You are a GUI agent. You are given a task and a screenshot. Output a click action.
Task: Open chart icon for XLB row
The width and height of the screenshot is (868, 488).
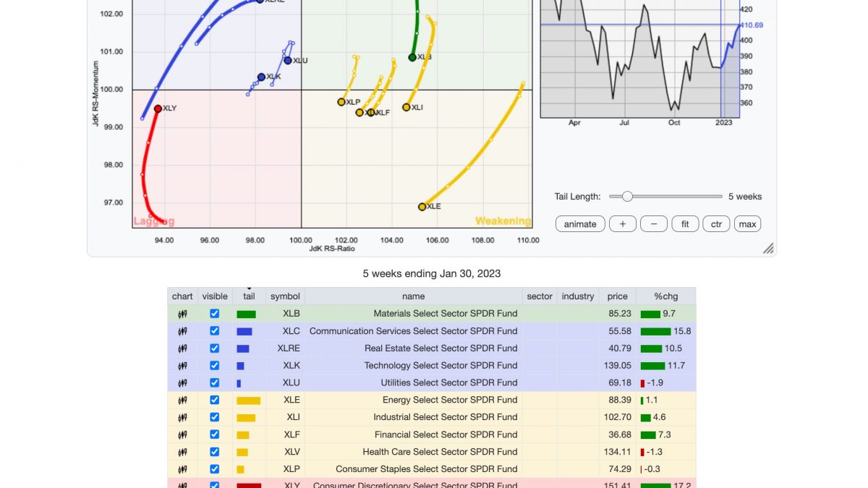(x=182, y=314)
